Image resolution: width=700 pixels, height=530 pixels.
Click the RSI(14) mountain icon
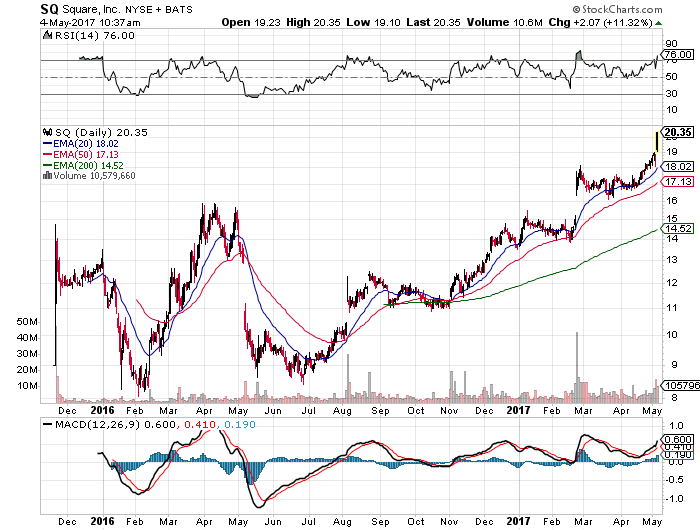click(47, 35)
